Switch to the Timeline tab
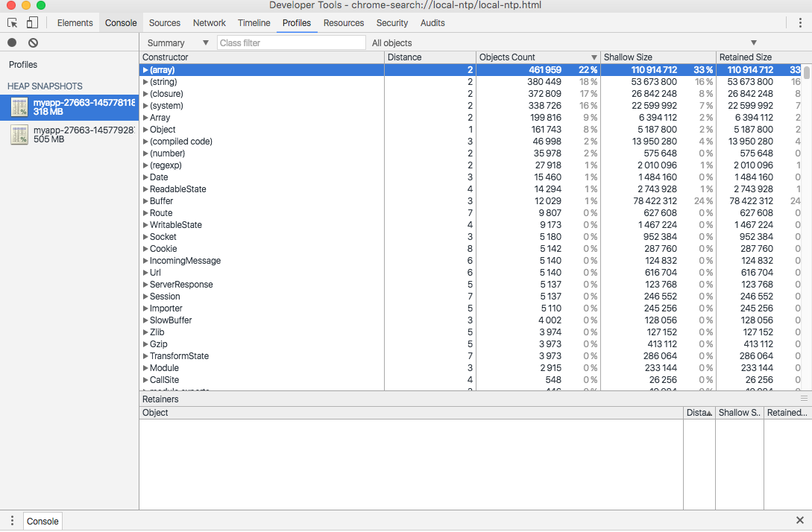 click(254, 23)
